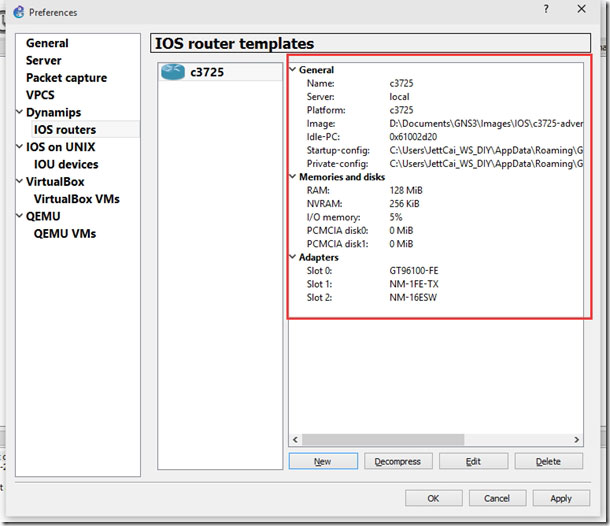This screenshot has height=526, width=610.
Task: Collapse the General details group
Action: point(293,70)
